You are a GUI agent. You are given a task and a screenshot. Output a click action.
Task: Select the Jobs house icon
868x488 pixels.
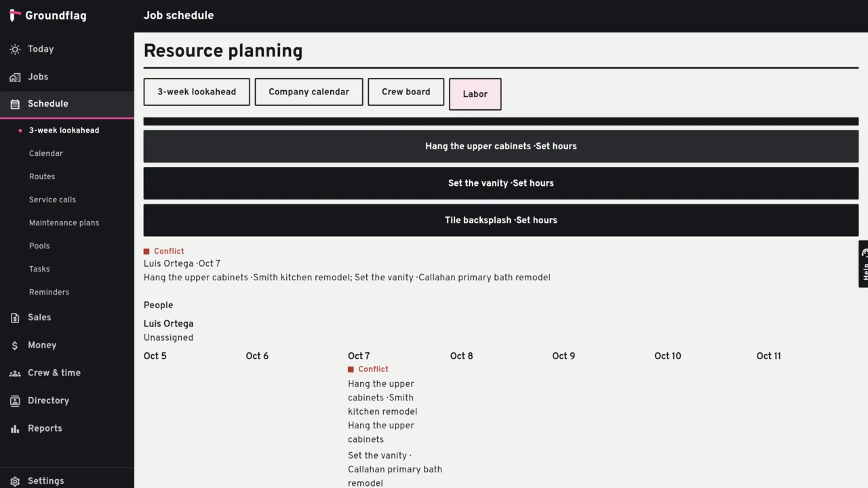[15, 77]
